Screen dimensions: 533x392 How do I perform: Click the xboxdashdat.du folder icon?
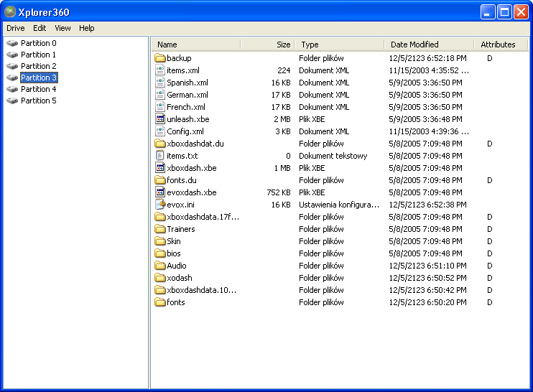click(159, 144)
